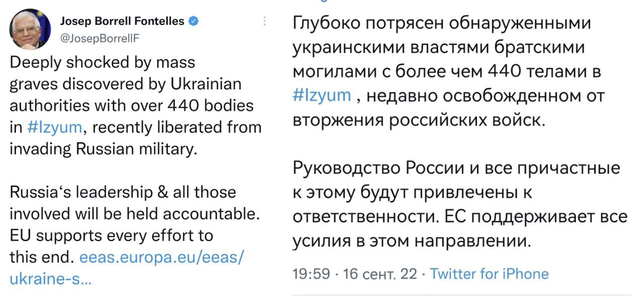Click the "EU supports every effort to" line
The width and height of the screenshot is (644, 296).
pyautogui.click(x=111, y=235)
